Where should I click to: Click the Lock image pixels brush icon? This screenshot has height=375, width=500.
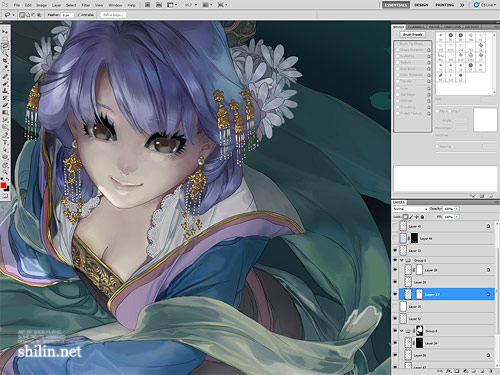point(411,217)
